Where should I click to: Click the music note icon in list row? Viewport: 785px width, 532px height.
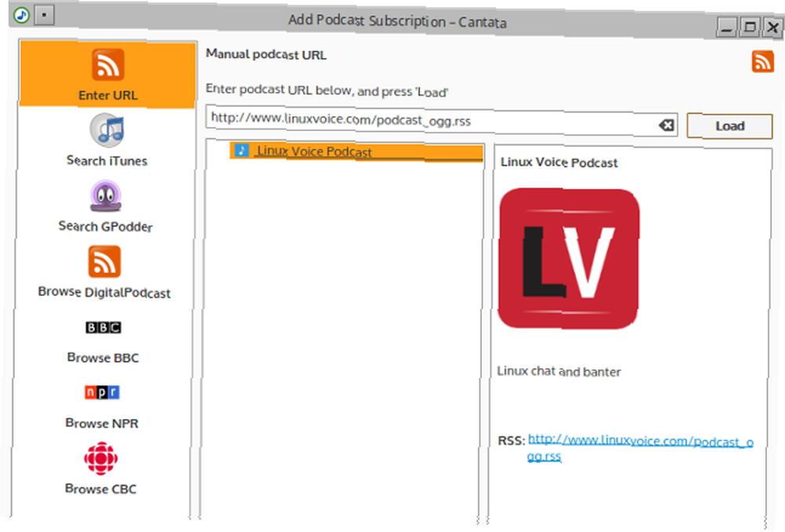tap(242, 150)
